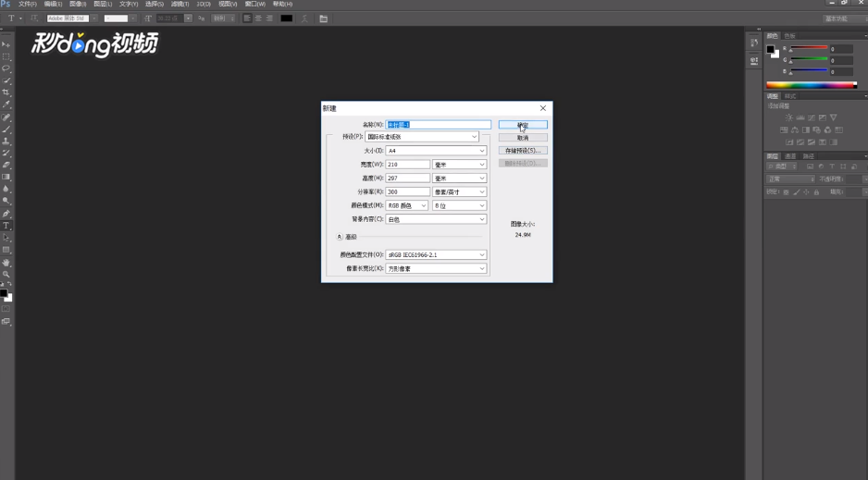The height and width of the screenshot is (480, 868).
Task: Switch to the 通道 Channels tab
Action: click(790, 156)
